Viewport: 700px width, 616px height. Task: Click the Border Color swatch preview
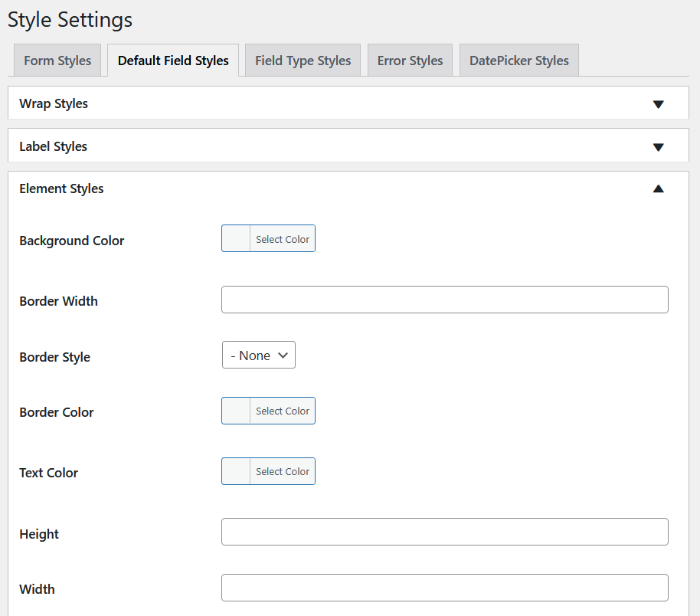[x=235, y=411]
